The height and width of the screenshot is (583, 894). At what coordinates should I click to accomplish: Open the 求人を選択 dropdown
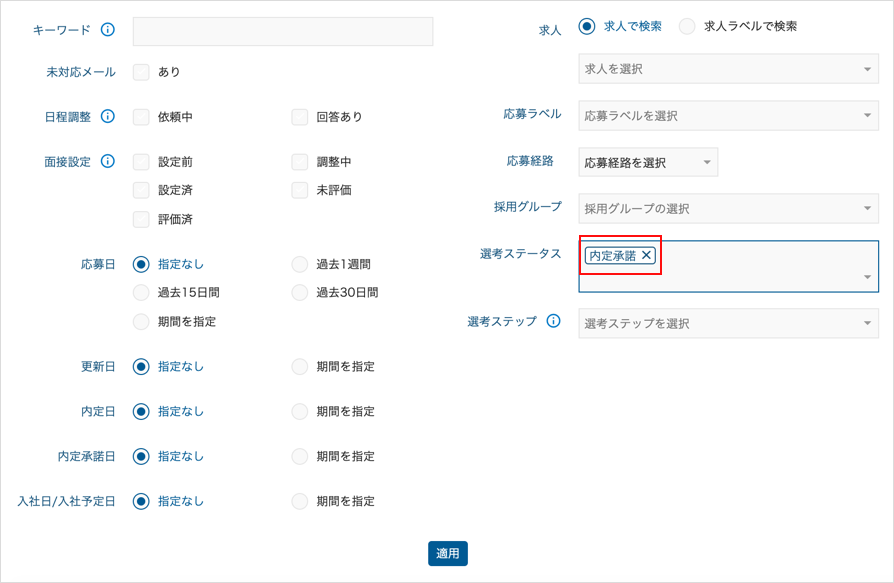coord(728,69)
